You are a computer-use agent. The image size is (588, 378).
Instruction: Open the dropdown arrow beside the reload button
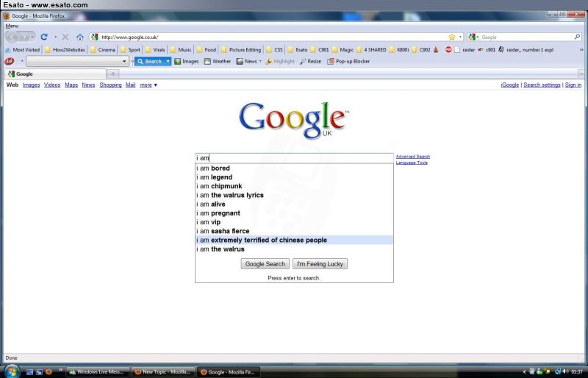56,38
